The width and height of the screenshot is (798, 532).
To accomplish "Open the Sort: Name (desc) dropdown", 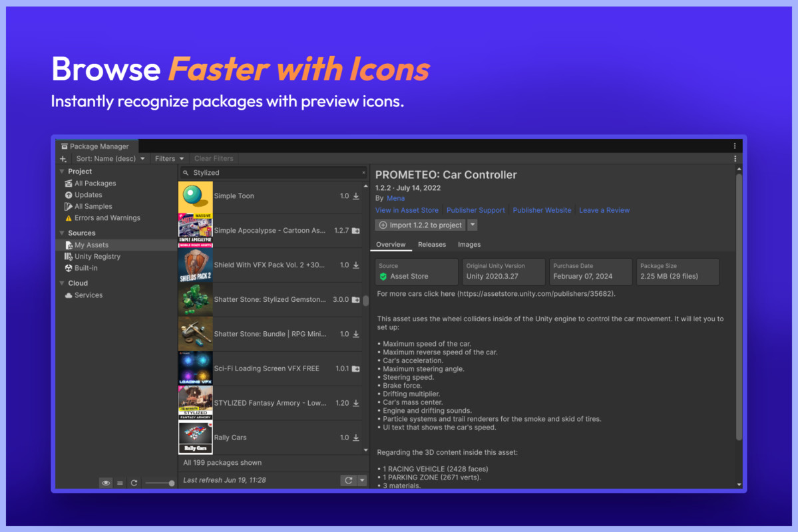I will (x=110, y=159).
